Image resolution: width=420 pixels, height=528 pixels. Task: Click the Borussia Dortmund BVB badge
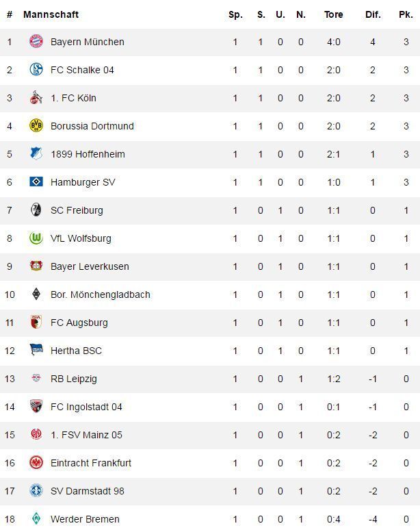pyautogui.click(x=36, y=126)
